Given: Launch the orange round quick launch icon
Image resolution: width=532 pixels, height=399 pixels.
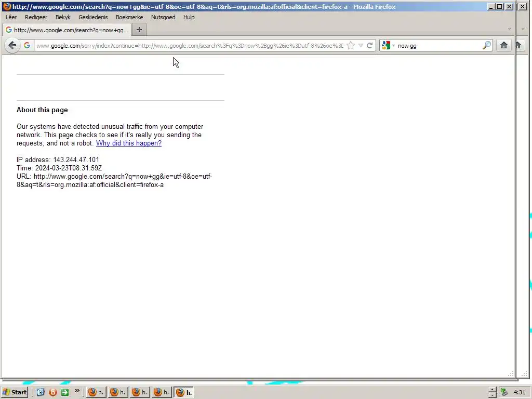Looking at the screenshot, I should [x=52, y=392].
